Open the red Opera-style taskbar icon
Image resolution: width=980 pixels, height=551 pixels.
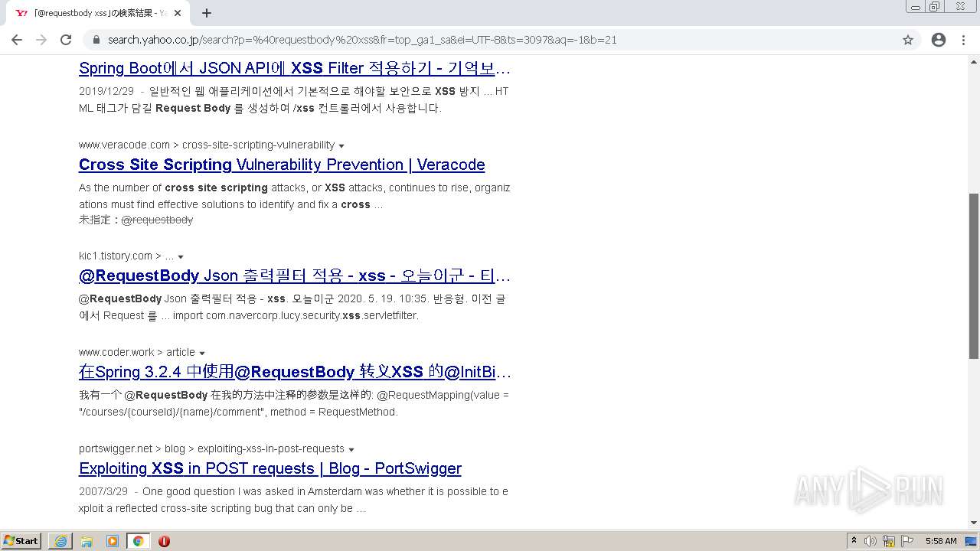[164, 541]
